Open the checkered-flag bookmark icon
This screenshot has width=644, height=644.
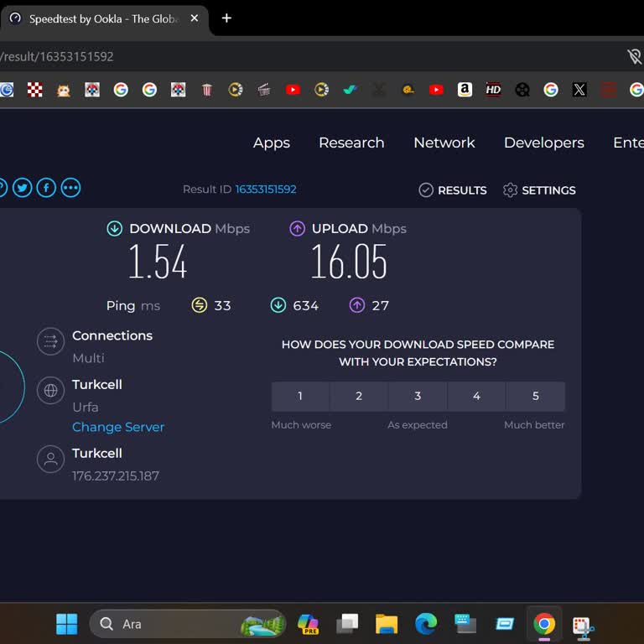coord(35,90)
